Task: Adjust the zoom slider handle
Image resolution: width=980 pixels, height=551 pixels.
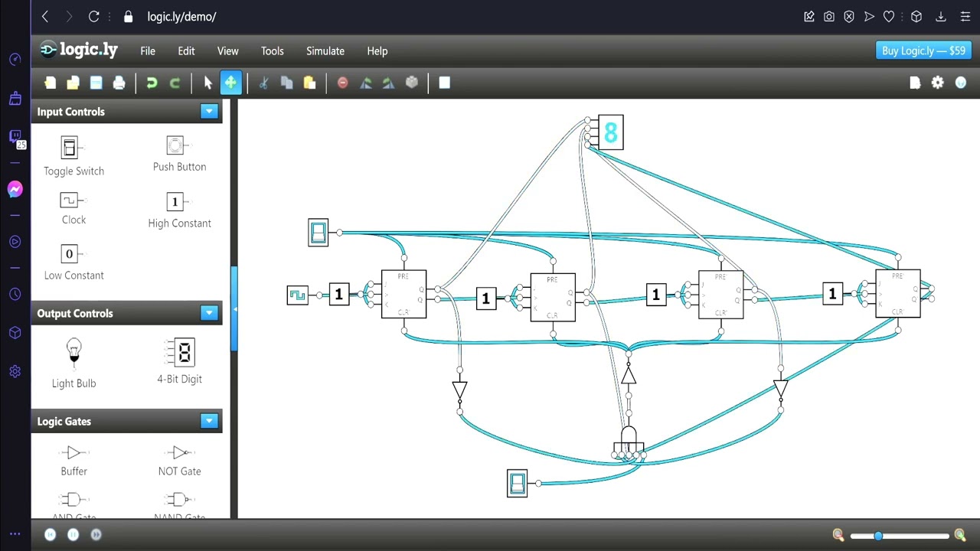Action: [878, 536]
